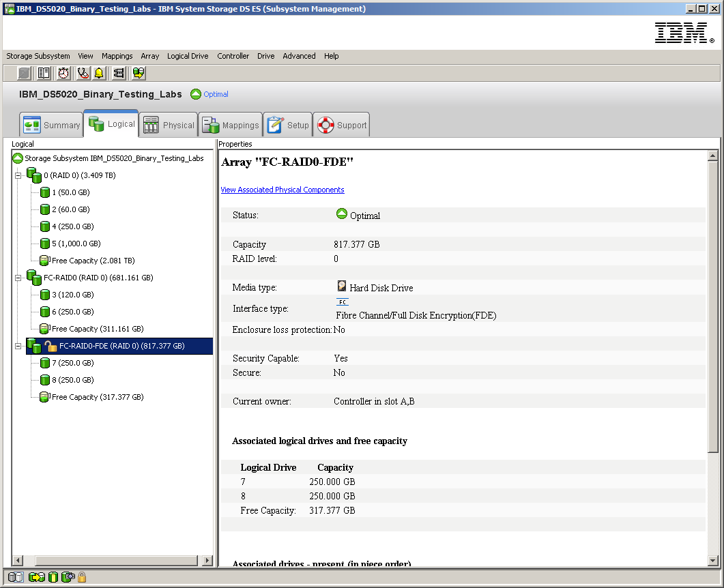Open the Logical Drive menu
The height and width of the screenshot is (588, 724).
(x=188, y=56)
